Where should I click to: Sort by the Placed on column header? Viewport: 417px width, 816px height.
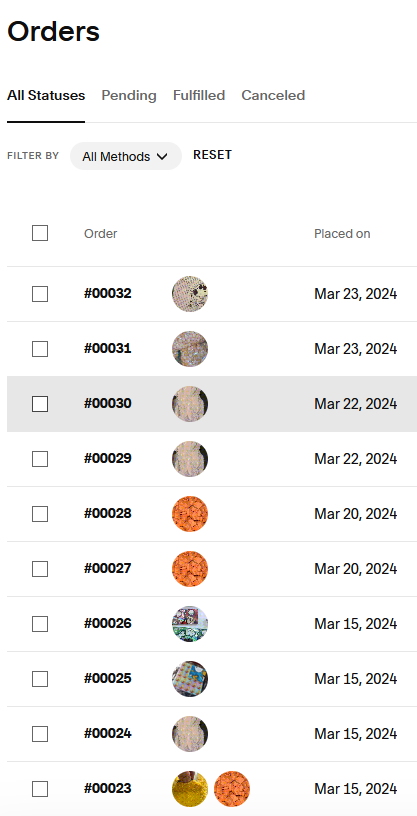[342, 234]
